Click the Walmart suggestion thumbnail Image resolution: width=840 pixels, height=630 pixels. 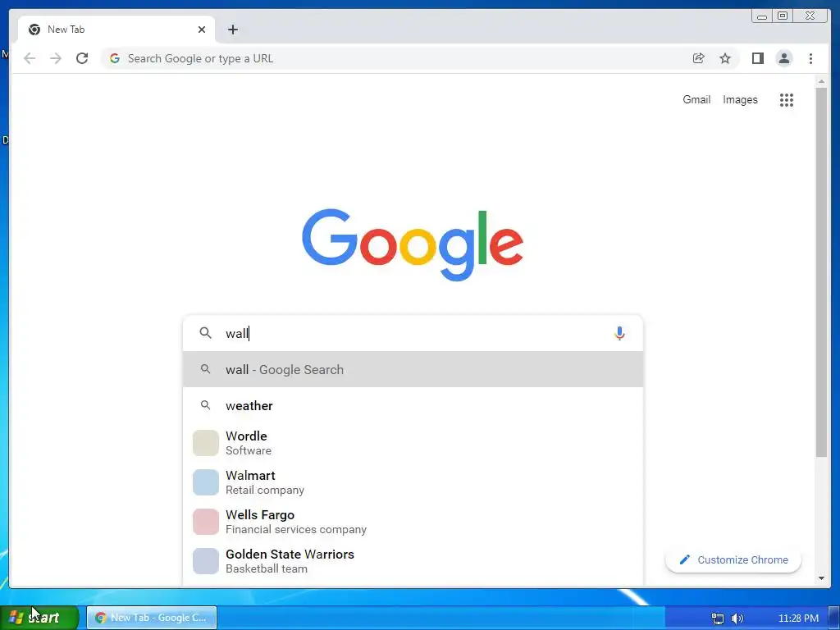(206, 482)
